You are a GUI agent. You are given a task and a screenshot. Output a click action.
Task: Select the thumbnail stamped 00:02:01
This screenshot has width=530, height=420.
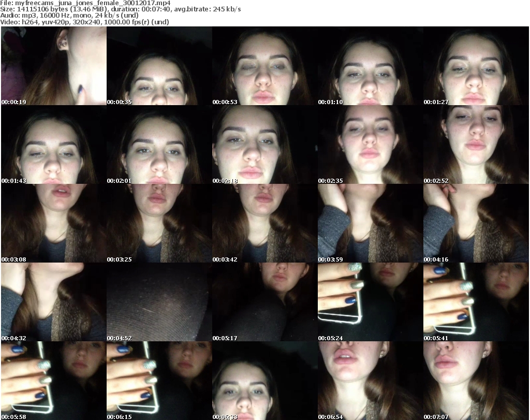(159, 144)
